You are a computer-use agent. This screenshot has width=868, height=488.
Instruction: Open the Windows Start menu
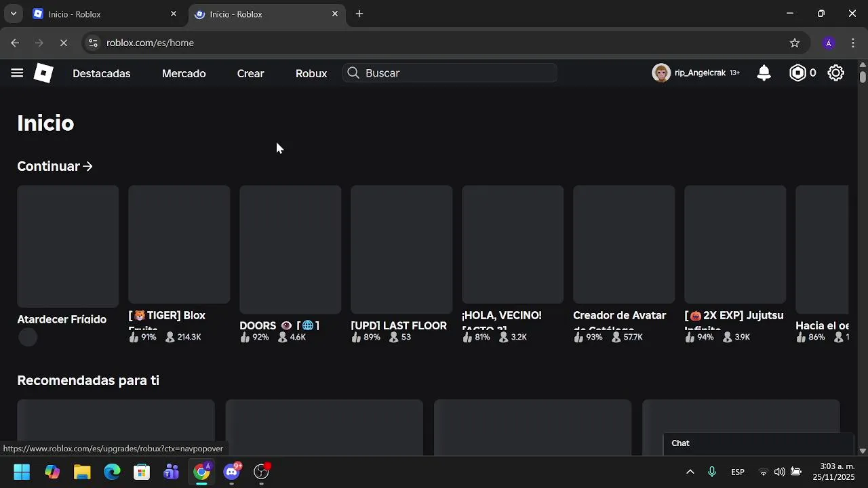coord(22,472)
